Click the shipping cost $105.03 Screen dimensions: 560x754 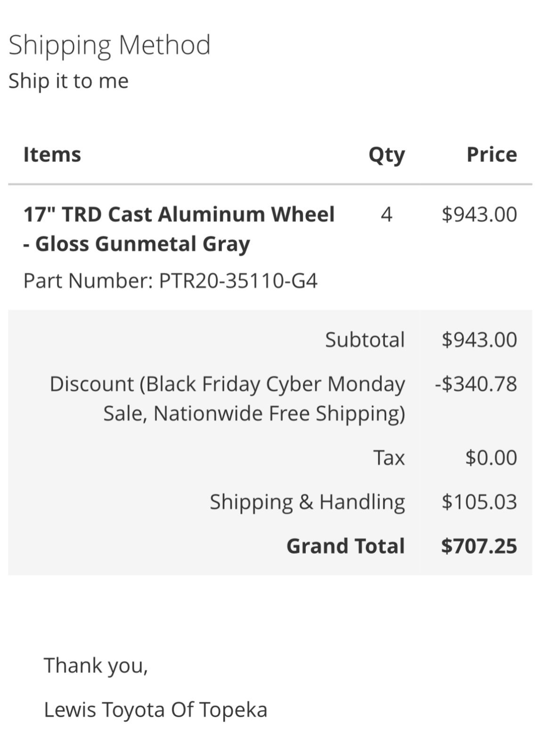pyautogui.click(x=479, y=502)
